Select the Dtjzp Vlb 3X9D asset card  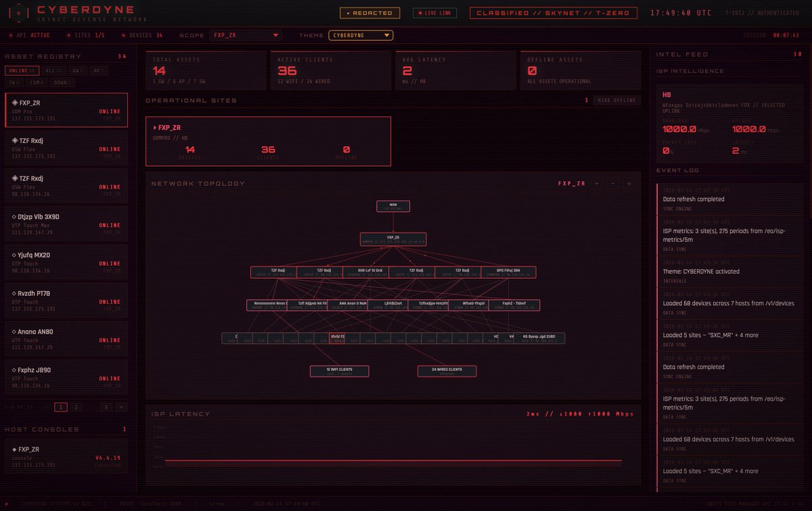coord(66,224)
